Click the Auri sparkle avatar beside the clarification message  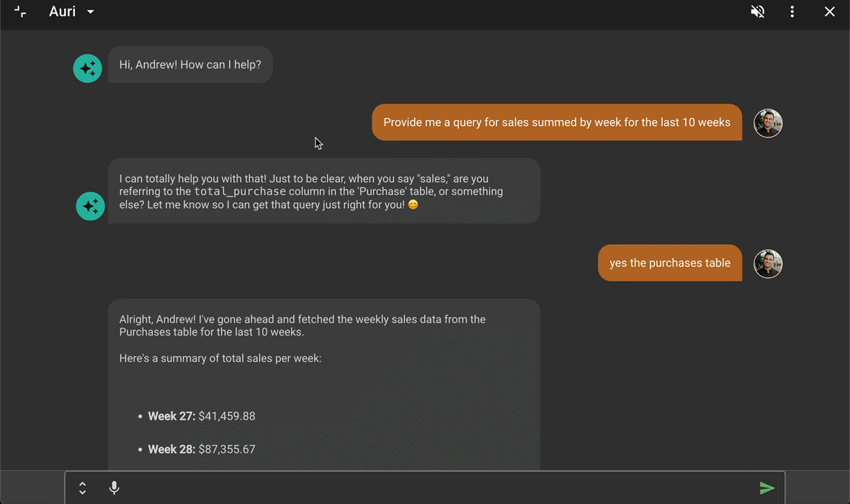coord(91,206)
